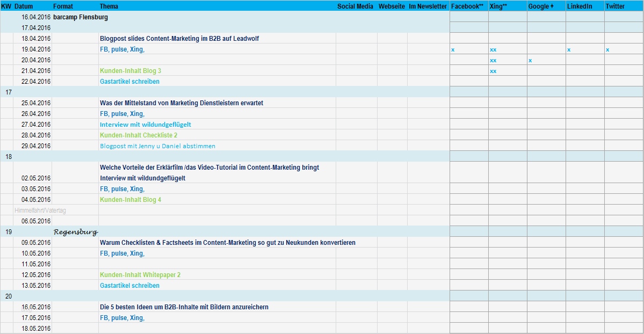Select the Webseite column header

pyautogui.click(x=392, y=6)
